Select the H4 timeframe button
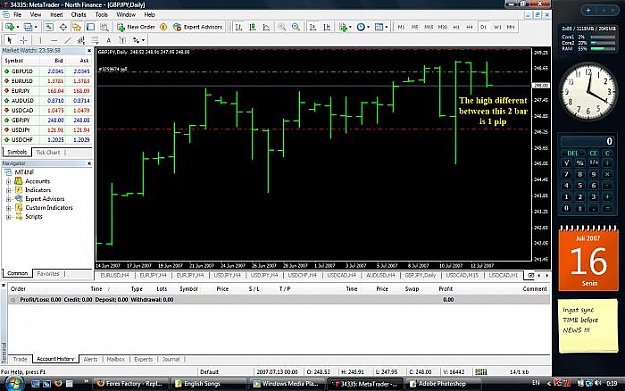 (470, 27)
